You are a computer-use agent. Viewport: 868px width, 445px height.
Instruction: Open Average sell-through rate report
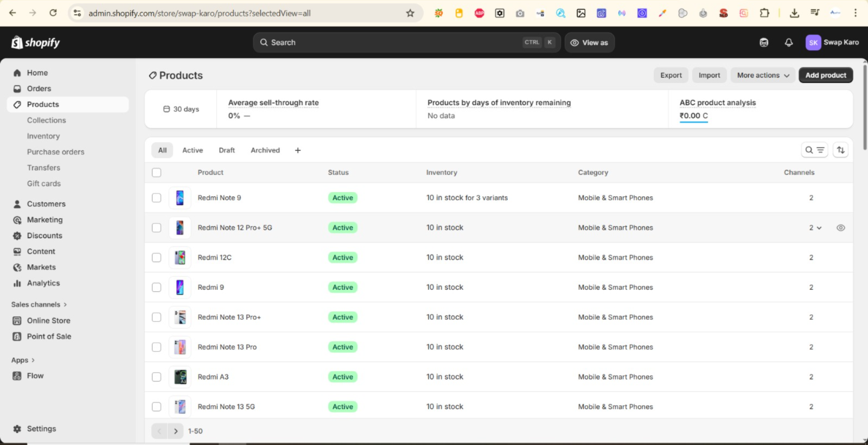click(x=273, y=103)
